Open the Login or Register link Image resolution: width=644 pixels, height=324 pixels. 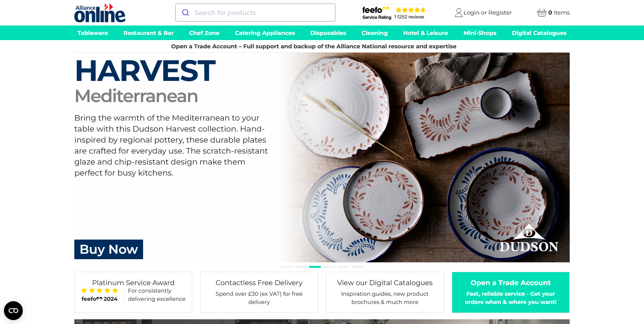(488, 13)
